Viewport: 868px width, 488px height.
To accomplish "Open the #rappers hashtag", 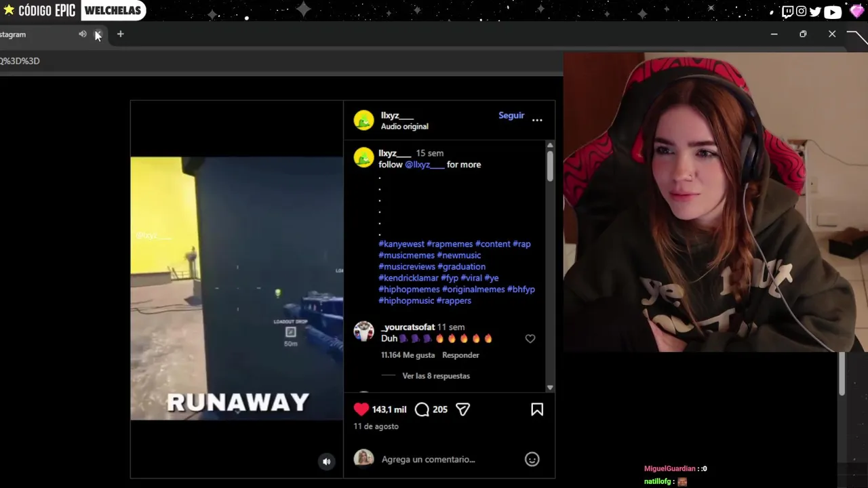I will [x=454, y=301].
